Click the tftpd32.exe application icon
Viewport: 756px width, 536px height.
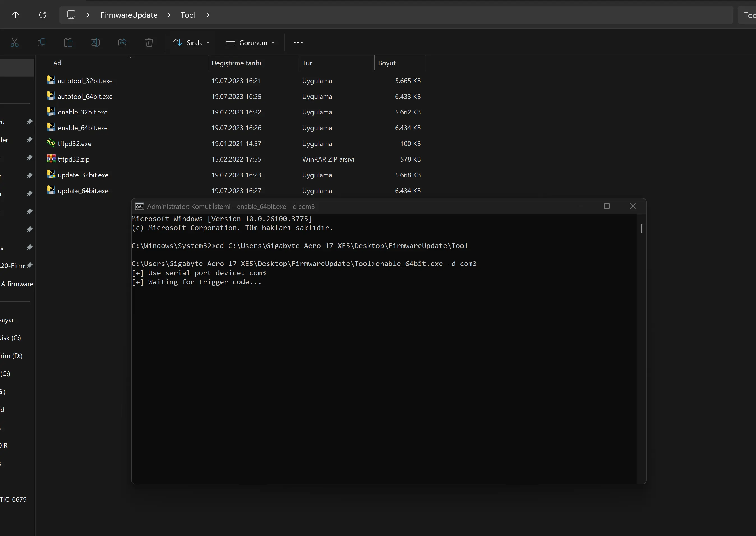point(51,143)
